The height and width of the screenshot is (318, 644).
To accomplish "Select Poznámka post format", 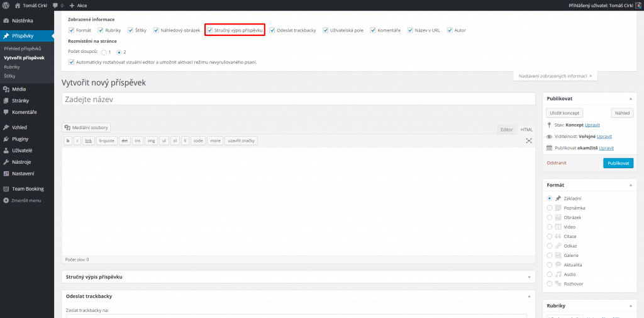I will tap(550, 208).
